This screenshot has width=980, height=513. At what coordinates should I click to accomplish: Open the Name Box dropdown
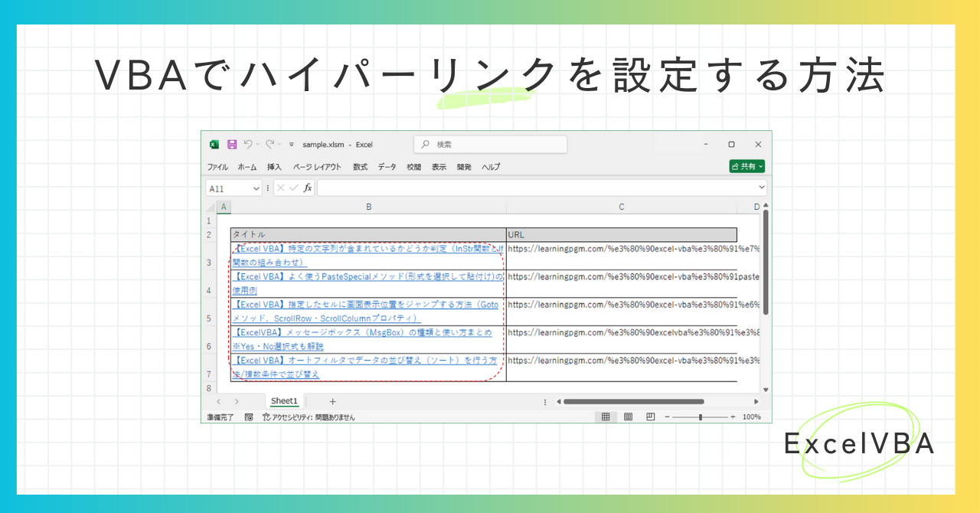pyautogui.click(x=256, y=188)
